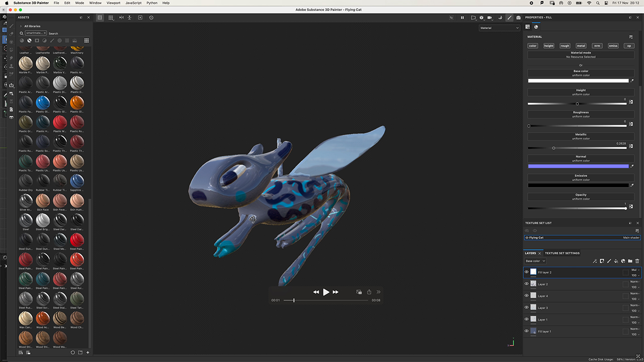644x362 pixels.
Task: Delete the selected layer with trash icon
Action: click(637, 261)
